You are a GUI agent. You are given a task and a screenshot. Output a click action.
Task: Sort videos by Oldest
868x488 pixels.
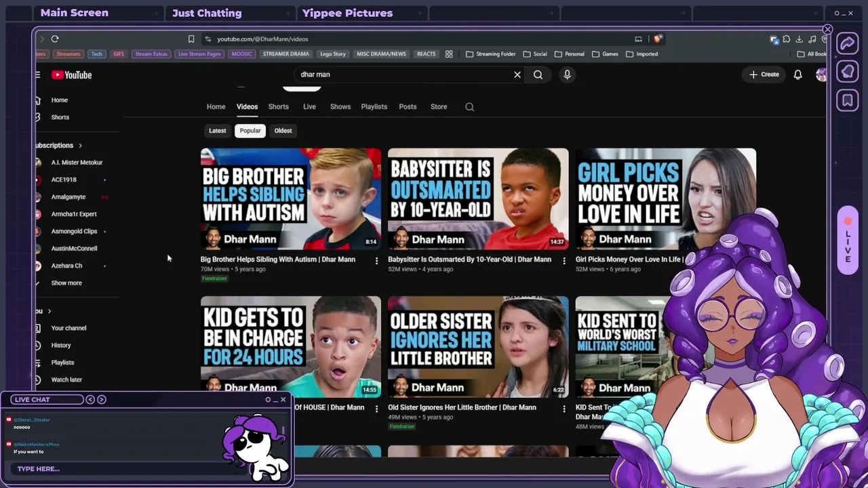[x=283, y=131]
